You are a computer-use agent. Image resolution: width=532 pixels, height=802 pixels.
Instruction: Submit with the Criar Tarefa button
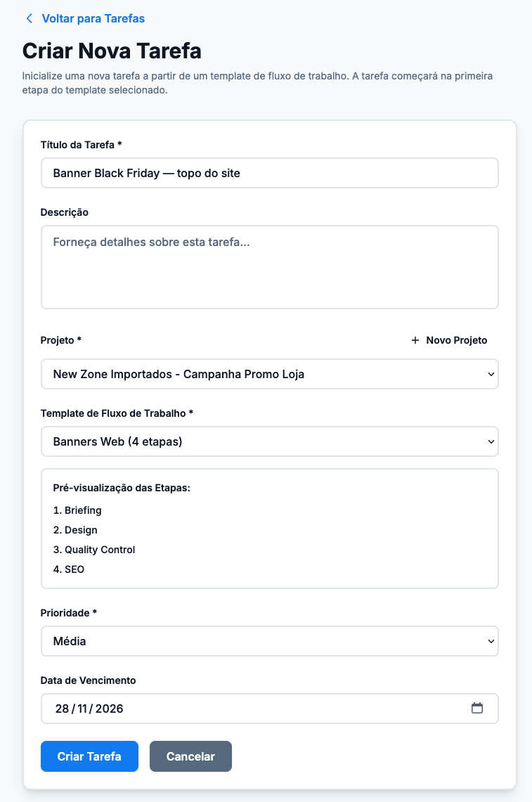point(89,756)
